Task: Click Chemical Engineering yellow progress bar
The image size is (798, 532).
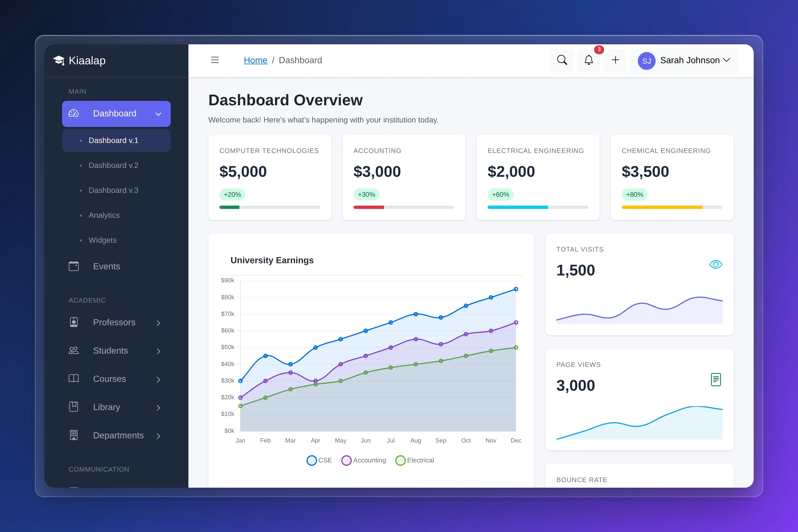Action: click(x=662, y=207)
